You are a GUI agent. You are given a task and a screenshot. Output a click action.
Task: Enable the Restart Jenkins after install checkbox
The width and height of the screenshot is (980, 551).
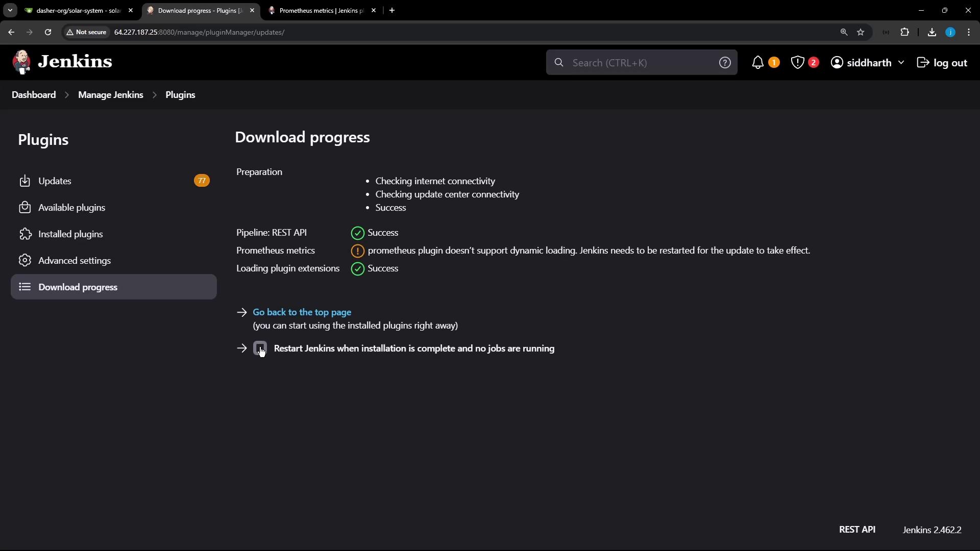(260, 348)
